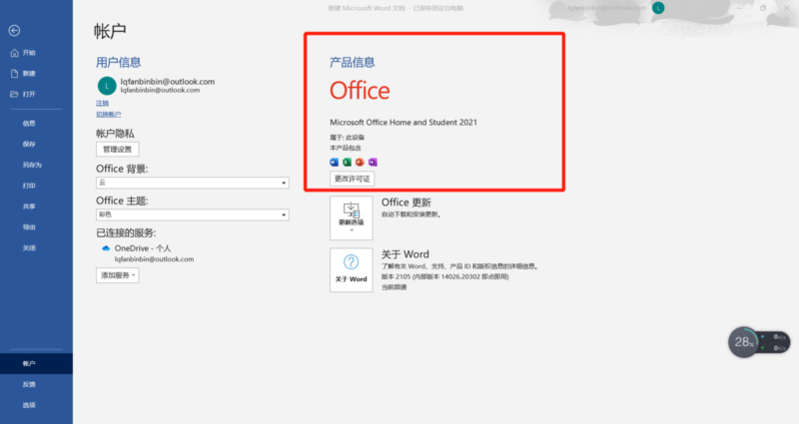Click the 更改许可证 button
The width and height of the screenshot is (799, 424).
click(x=351, y=178)
